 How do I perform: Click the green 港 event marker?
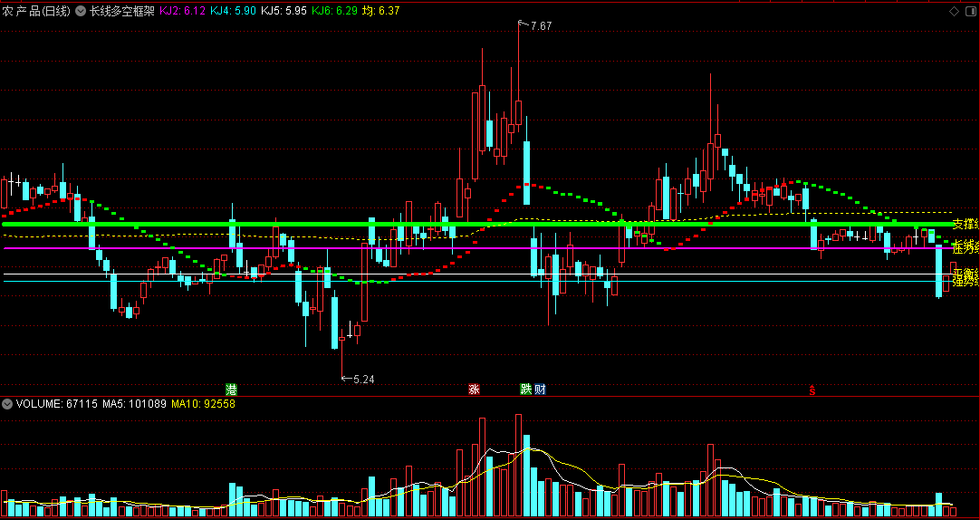coord(231,390)
